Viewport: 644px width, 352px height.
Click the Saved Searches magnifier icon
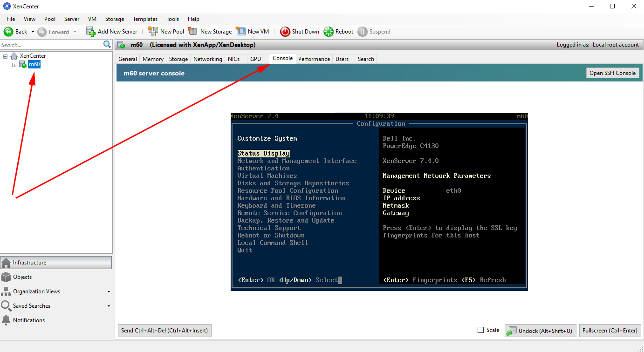click(x=6, y=306)
